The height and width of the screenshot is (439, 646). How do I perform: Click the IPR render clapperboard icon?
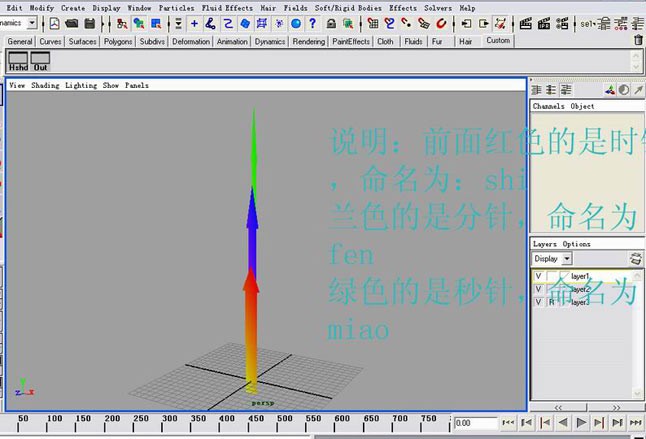[x=544, y=23]
